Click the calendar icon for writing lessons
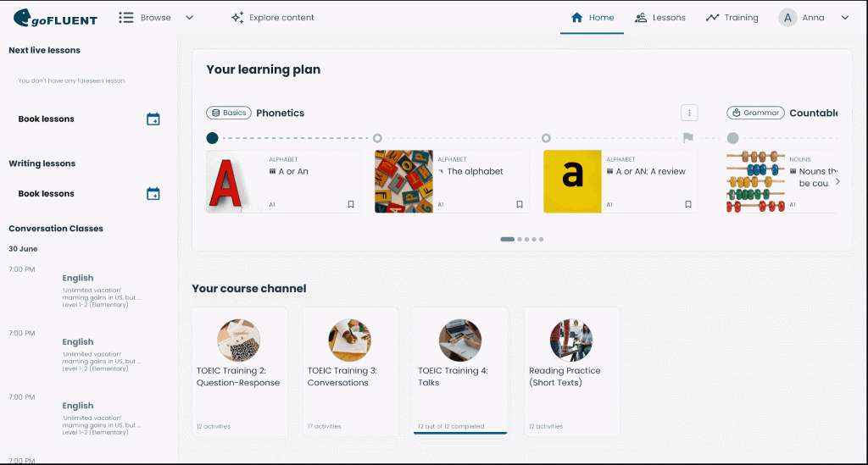The height and width of the screenshot is (465, 868). [153, 194]
